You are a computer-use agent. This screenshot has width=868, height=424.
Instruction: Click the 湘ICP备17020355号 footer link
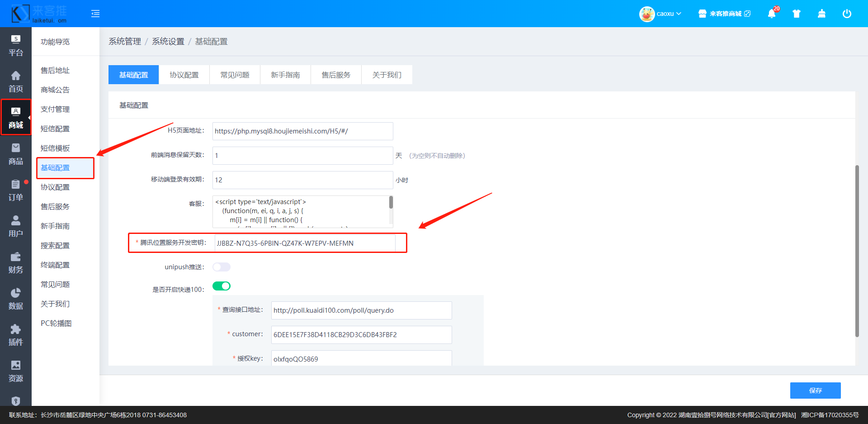tap(830, 415)
